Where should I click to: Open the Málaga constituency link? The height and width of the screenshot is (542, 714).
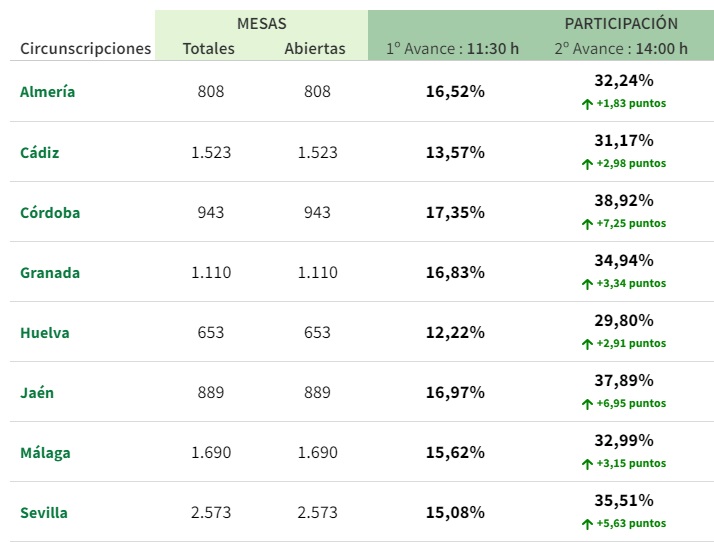coord(45,452)
